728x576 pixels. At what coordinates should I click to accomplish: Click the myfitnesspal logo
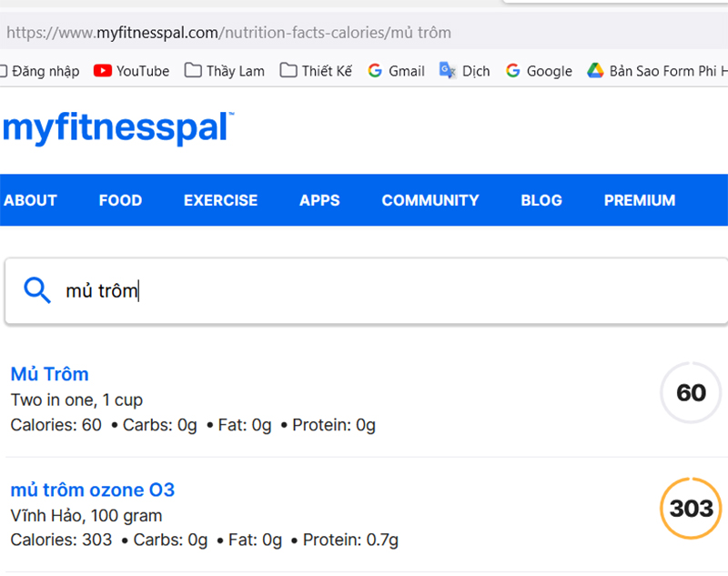118,127
